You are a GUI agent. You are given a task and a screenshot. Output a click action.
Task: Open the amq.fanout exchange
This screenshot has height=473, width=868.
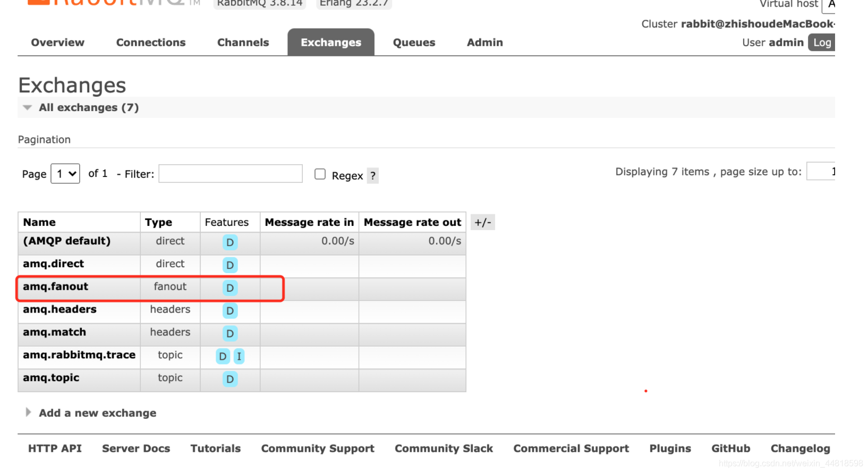pos(55,286)
